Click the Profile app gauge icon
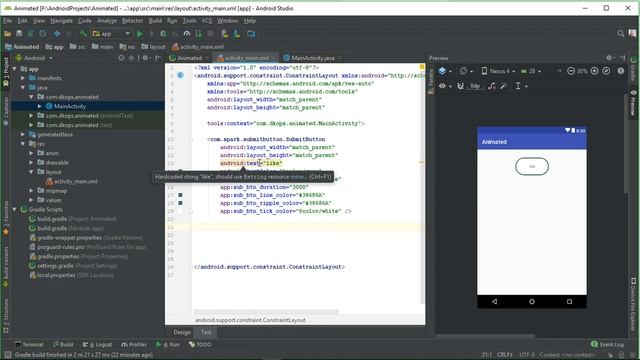The image size is (640, 360). pyautogui.click(x=187, y=34)
